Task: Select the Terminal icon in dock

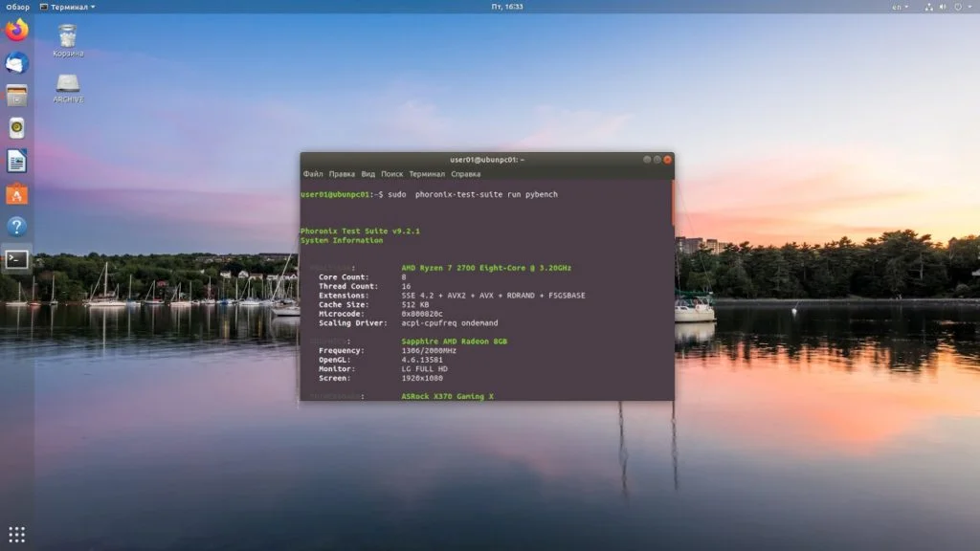Action: [17, 259]
